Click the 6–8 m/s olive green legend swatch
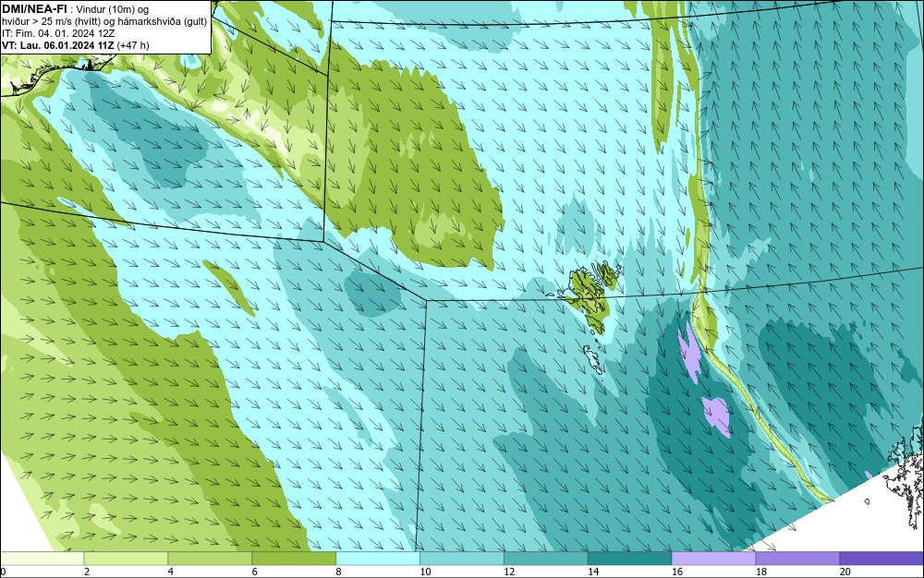Image resolution: width=924 pixels, height=578 pixels. point(294,558)
